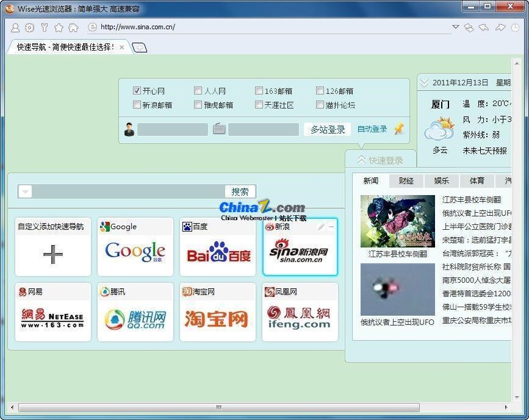Remove the 新浪 tile with minus icon
The width and height of the screenshot is (529, 420).
click(x=331, y=227)
